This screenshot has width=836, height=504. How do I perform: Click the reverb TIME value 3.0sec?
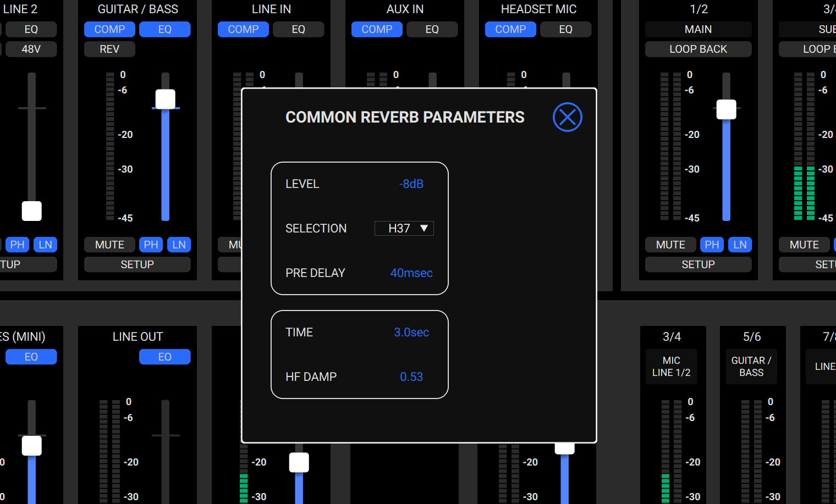pyautogui.click(x=411, y=333)
